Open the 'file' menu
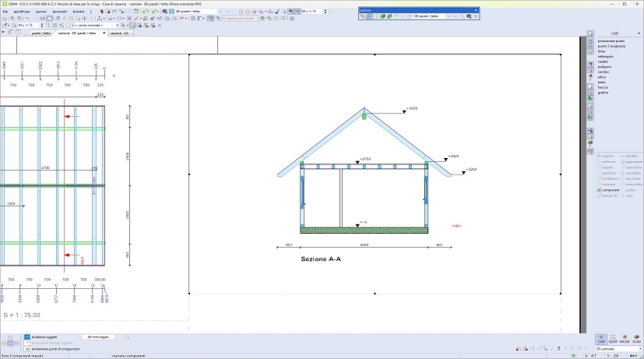Viewport: 644px width, 359px height. 5,13
